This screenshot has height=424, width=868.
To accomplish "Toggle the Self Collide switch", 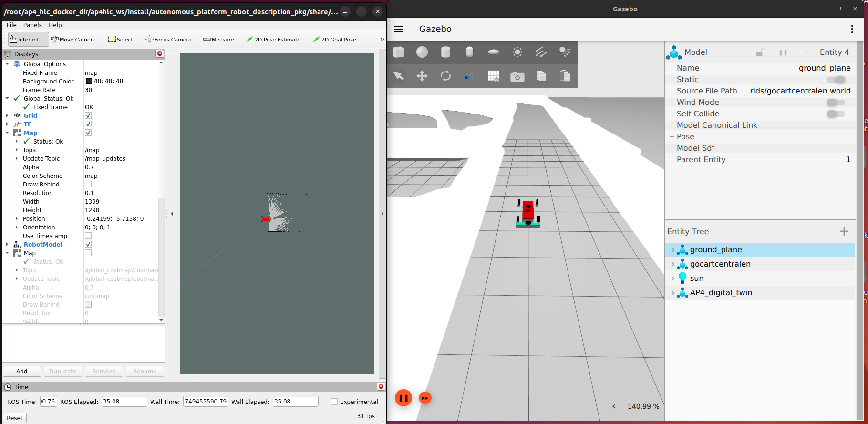I will [836, 114].
